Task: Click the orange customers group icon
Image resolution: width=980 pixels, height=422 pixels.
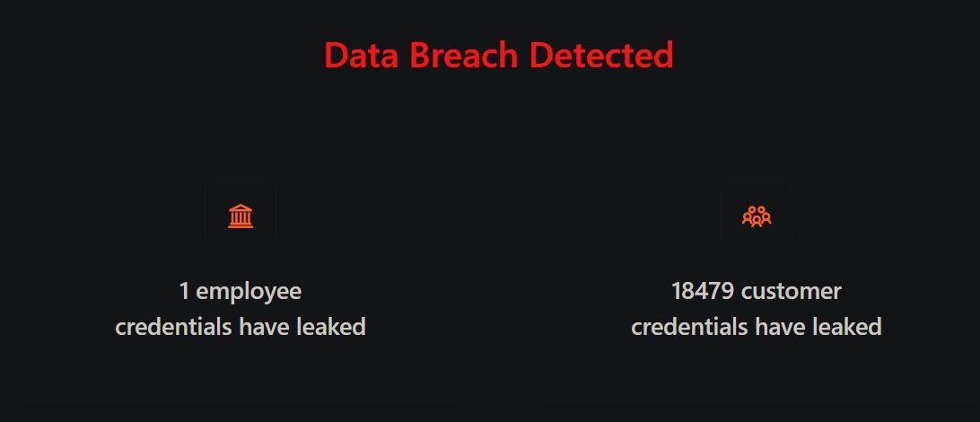Action: (x=757, y=215)
